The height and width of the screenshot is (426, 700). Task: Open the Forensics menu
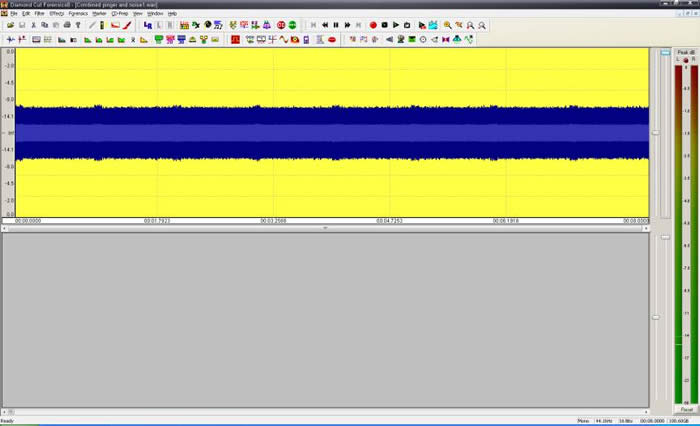78,14
